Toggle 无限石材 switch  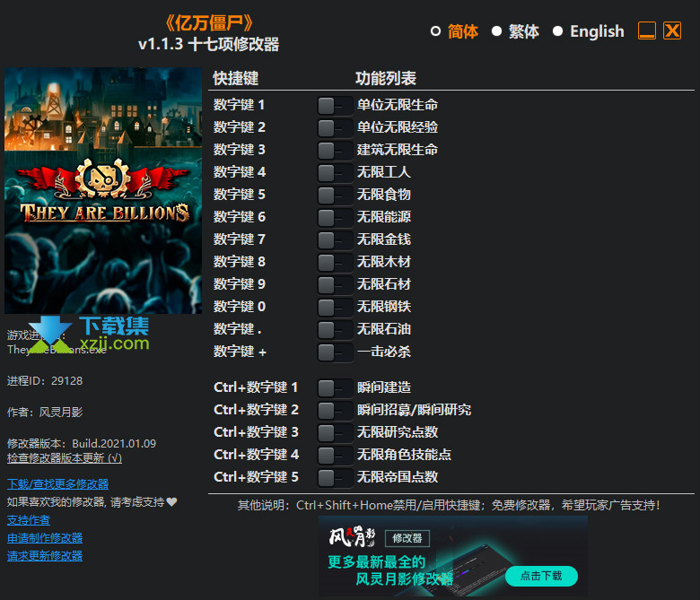coord(335,284)
